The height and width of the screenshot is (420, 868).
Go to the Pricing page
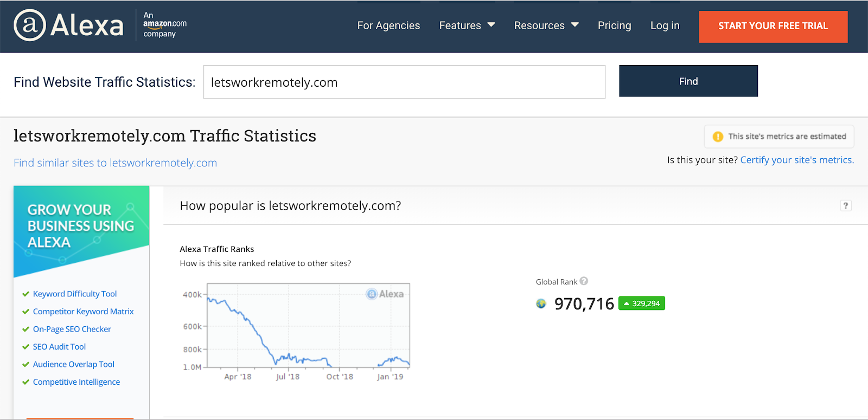tap(614, 25)
